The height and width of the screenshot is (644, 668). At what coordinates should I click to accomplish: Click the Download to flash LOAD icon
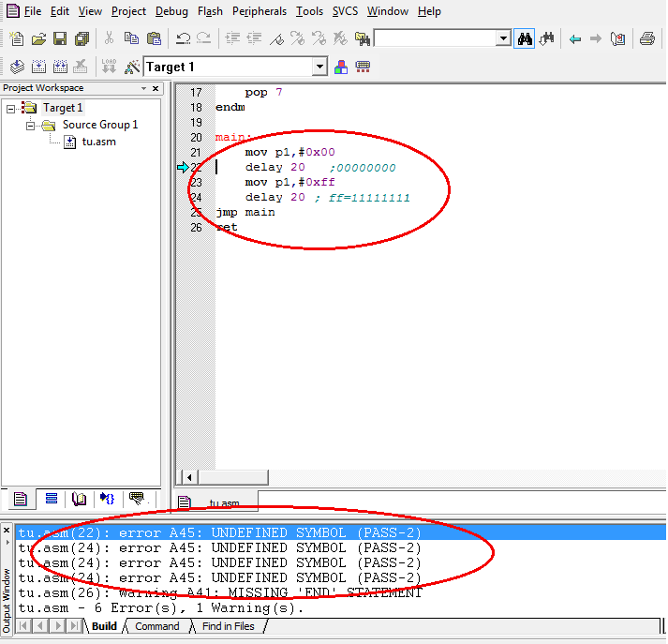coord(109,67)
